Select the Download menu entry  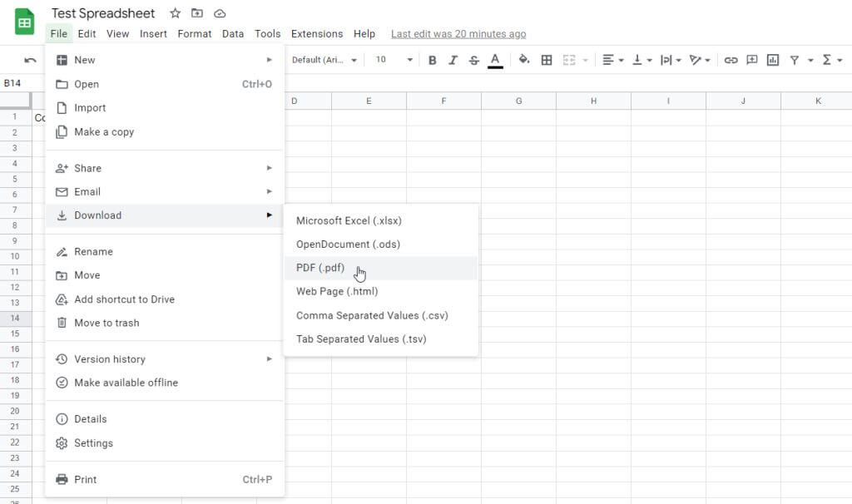click(165, 215)
